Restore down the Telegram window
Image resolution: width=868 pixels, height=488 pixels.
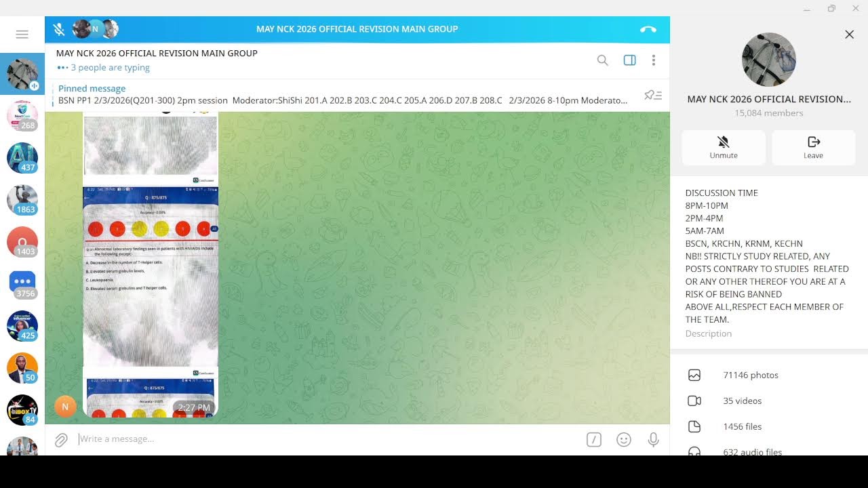point(831,8)
